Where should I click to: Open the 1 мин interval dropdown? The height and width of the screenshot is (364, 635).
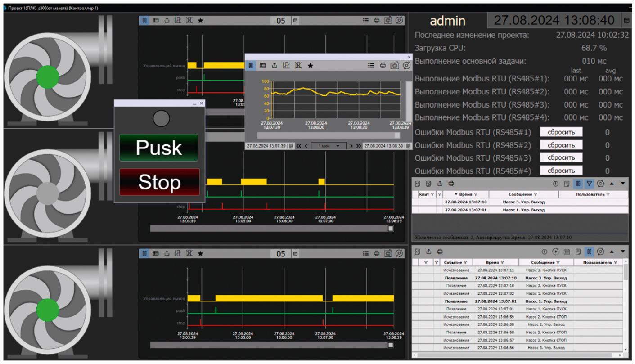click(329, 146)
